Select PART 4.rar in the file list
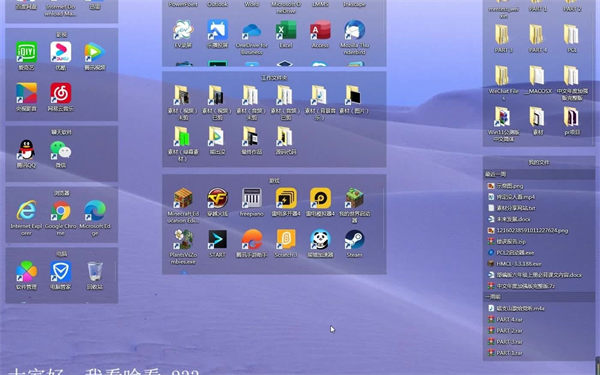 click(510, 319)
